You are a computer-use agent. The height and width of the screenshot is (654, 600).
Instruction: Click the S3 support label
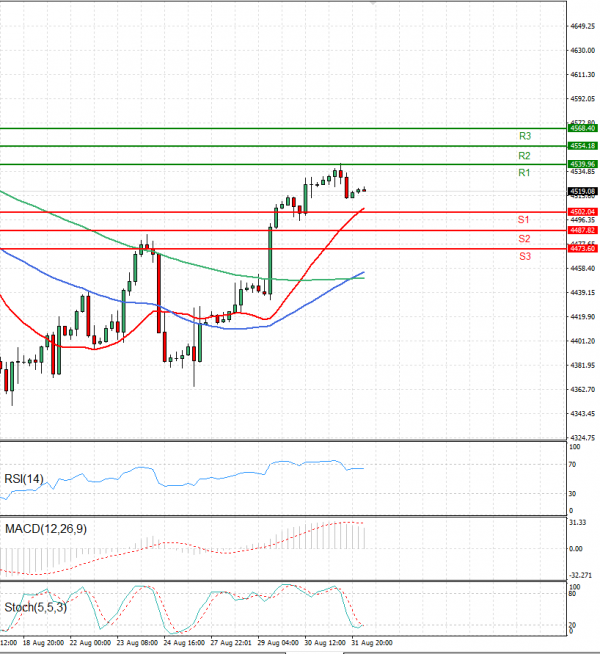pos(525,257)
